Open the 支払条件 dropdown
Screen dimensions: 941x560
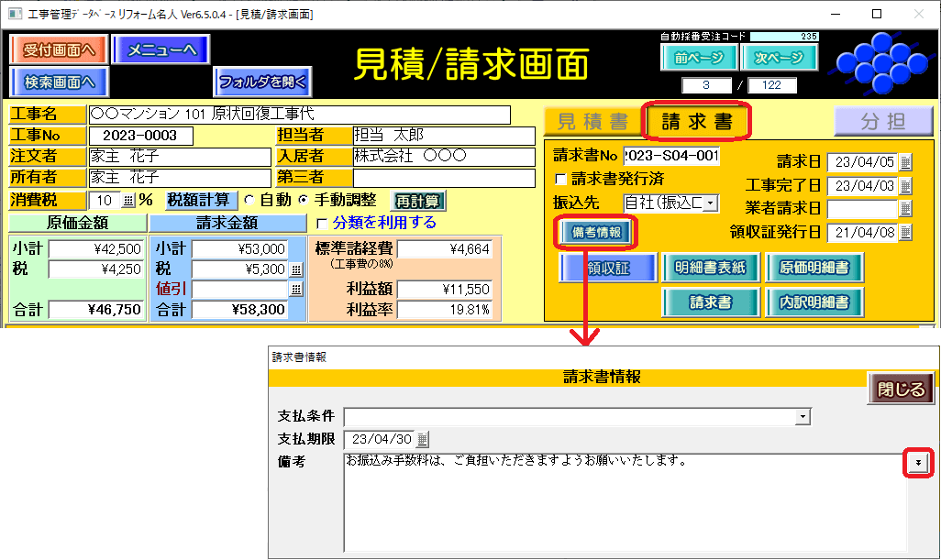click(x=803, y=417)
